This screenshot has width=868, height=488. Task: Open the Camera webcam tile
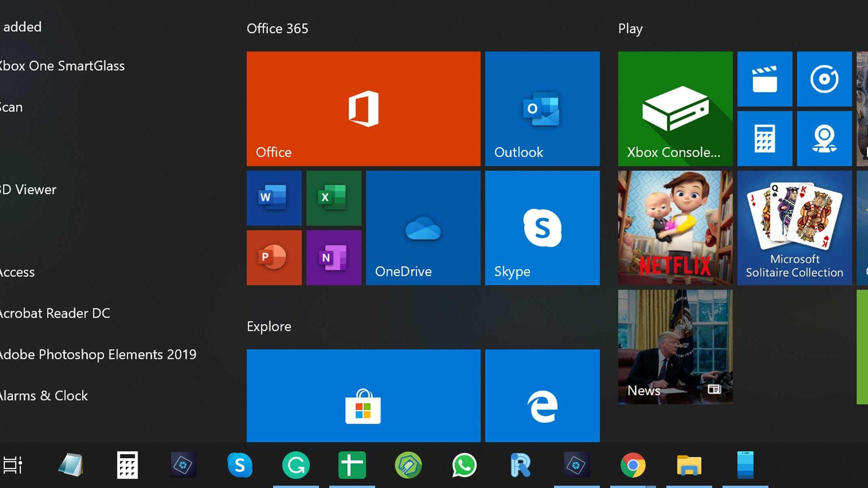[x=824, y=139]
